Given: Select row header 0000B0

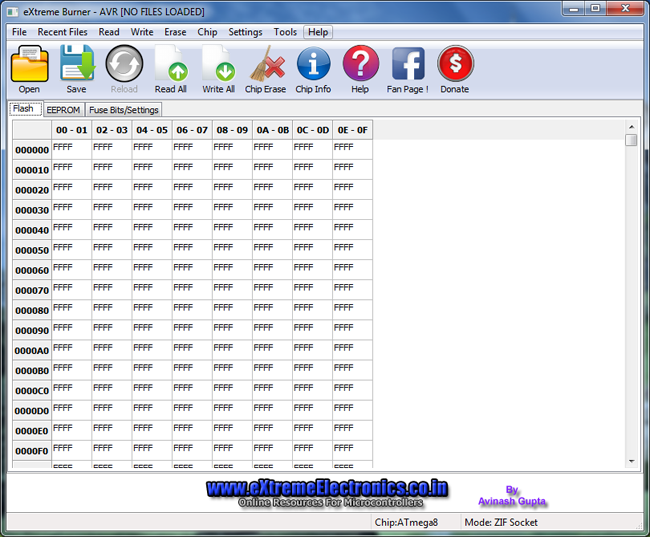Looking at the screenshot, I should click(32, 371).
